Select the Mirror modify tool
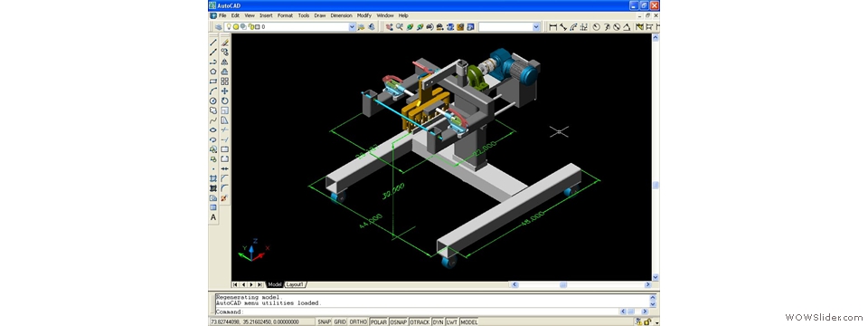 (x=225, y=62)
